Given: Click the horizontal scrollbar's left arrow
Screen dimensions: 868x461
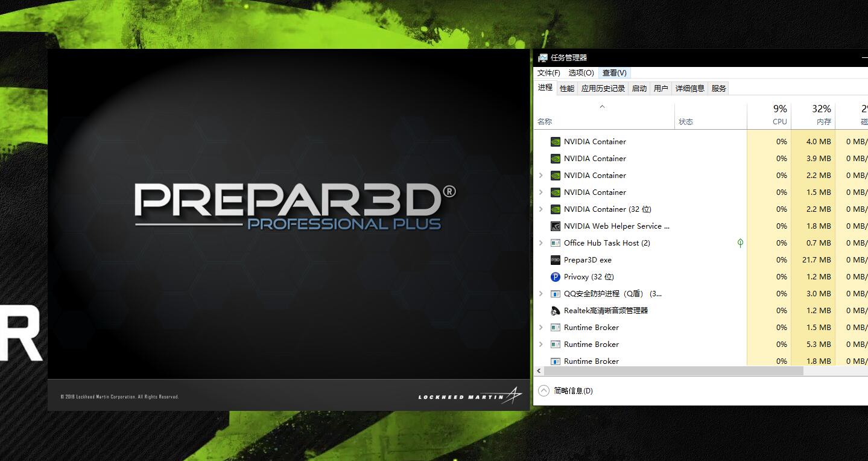Looking at the screenshot, I should coord(538,370).
